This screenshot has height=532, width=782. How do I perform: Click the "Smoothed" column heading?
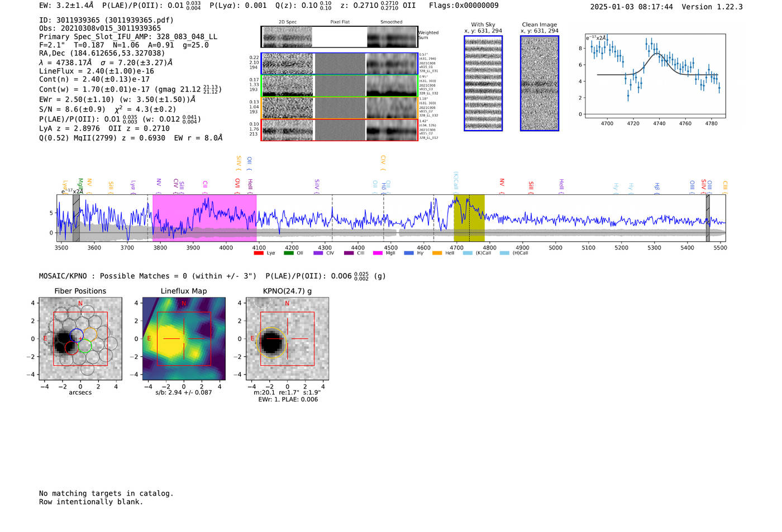tap(391, 22)
